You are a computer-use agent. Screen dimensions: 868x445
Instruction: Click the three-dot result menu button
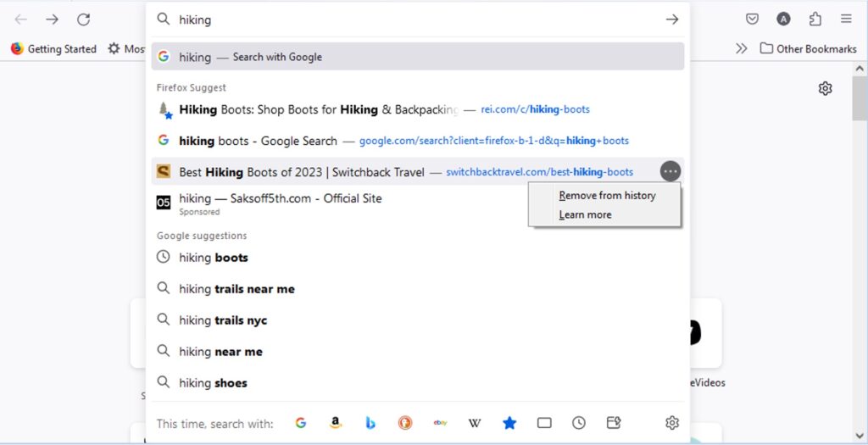tap(670, 171)
